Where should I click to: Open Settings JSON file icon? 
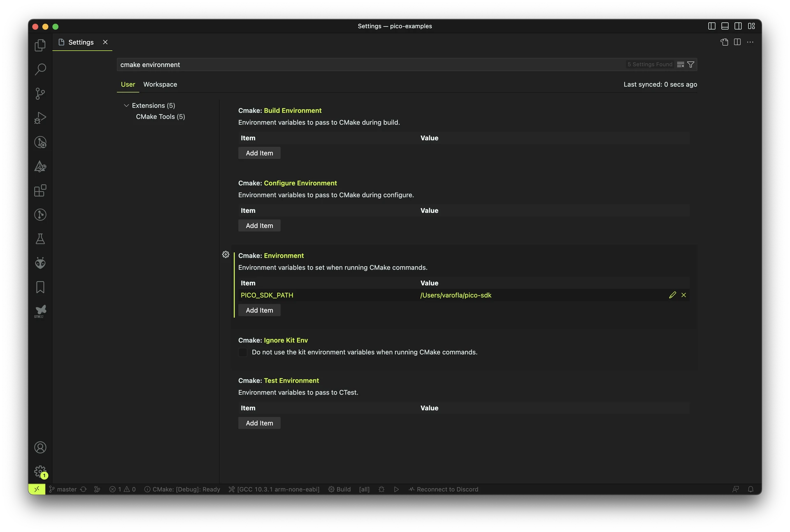[x=724, y=42]
